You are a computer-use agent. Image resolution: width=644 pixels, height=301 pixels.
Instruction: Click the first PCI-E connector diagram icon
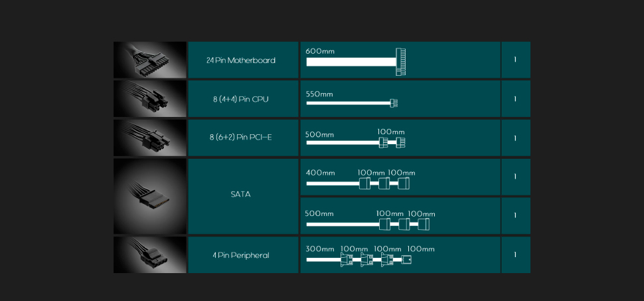(383, 142)
